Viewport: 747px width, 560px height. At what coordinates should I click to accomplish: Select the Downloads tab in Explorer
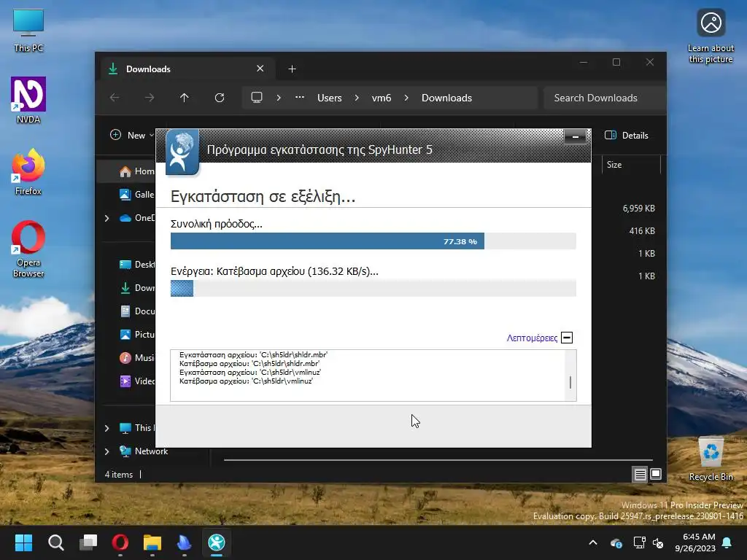click(x=187, y=69)
